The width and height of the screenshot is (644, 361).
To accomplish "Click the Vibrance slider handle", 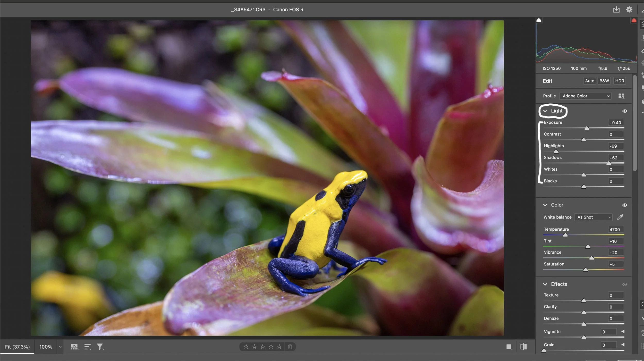I will tap(591, 258).
